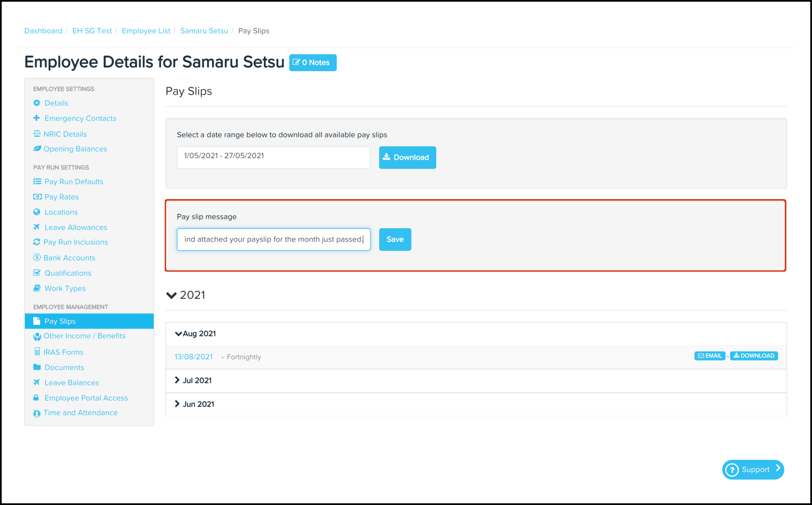This screenshot has height=505, width=812.
Task: Click the globe icon beside Locations
Action: click(x=37, y=212)
